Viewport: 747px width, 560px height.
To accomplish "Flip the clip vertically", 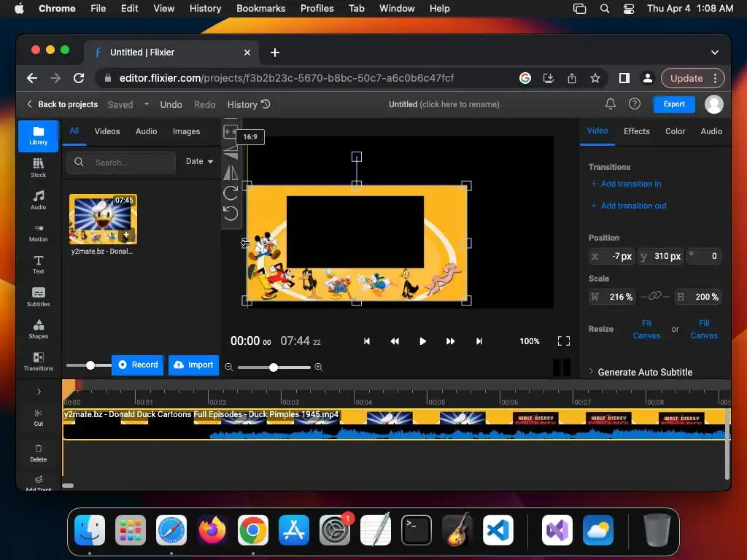I will [231, 152].
